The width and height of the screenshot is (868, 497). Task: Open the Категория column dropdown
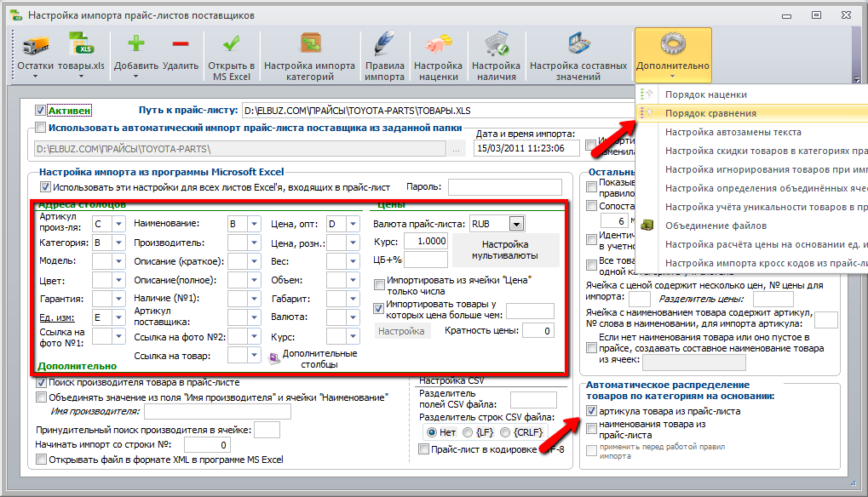118,243
